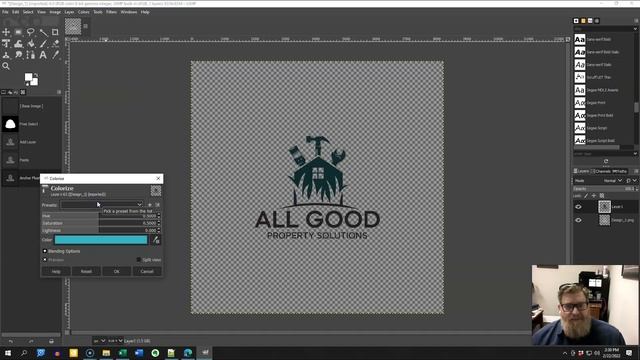Toggle lock alpha channel icon

tap(602, 196)
